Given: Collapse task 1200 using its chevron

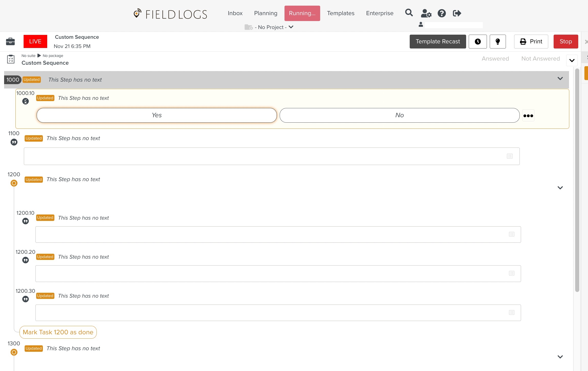Looking at the screenshot, I should tap(560, 188).
